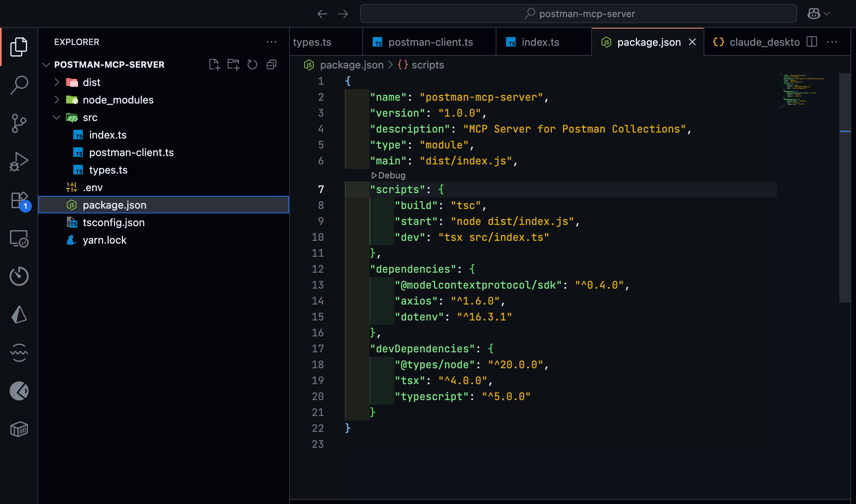Open tsconfig.json in the file tree
856x504 pixels.
(164, 223)
